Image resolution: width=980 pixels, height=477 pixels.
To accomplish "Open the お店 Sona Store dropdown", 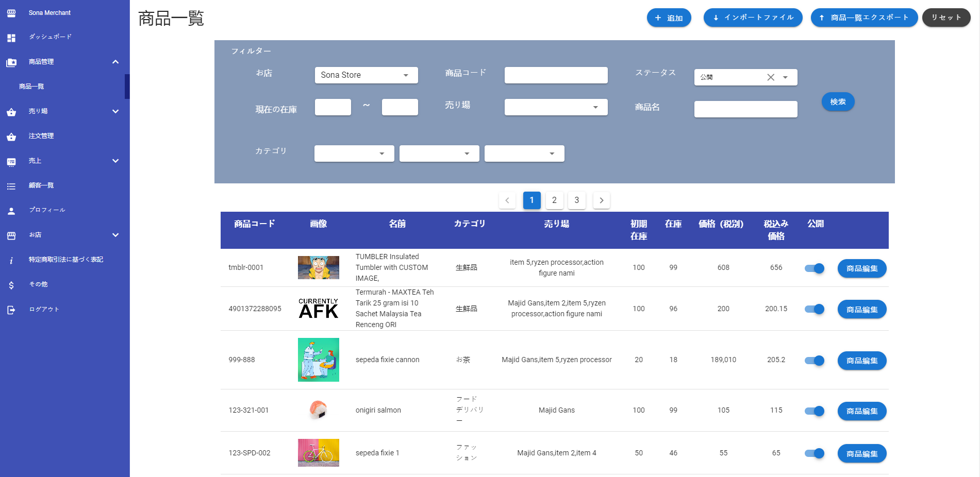I will point(366,75).
